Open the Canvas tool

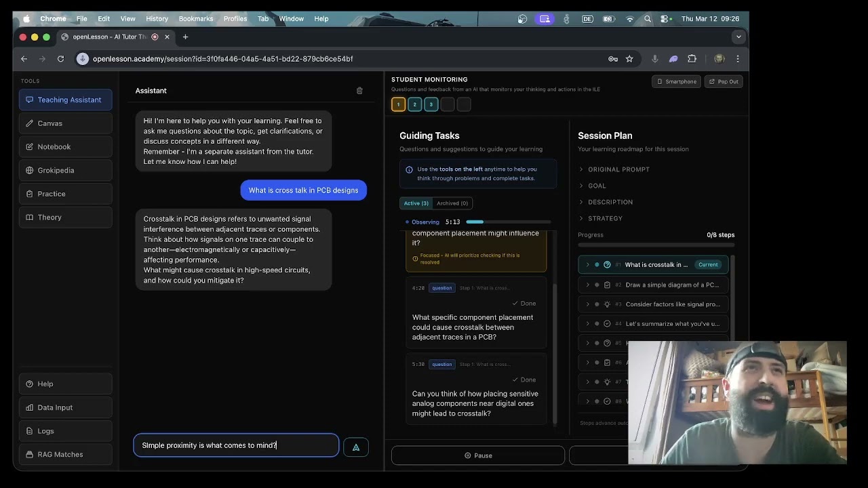(66, 123)
